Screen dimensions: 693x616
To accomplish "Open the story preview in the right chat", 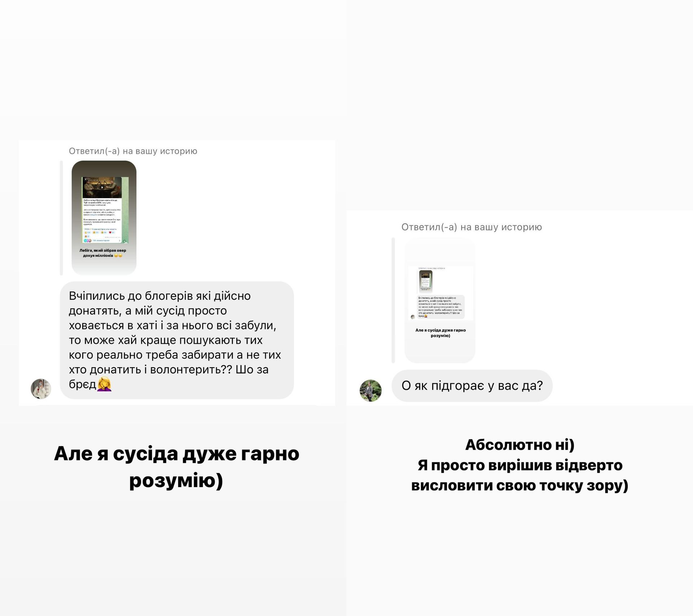I will click(440, 300).
